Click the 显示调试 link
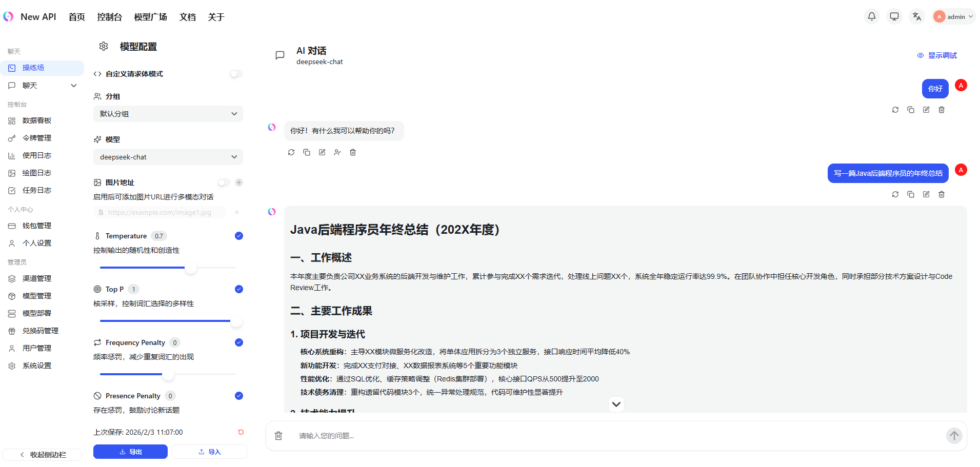The image size is (980, 467). click(x=937, y=55)
